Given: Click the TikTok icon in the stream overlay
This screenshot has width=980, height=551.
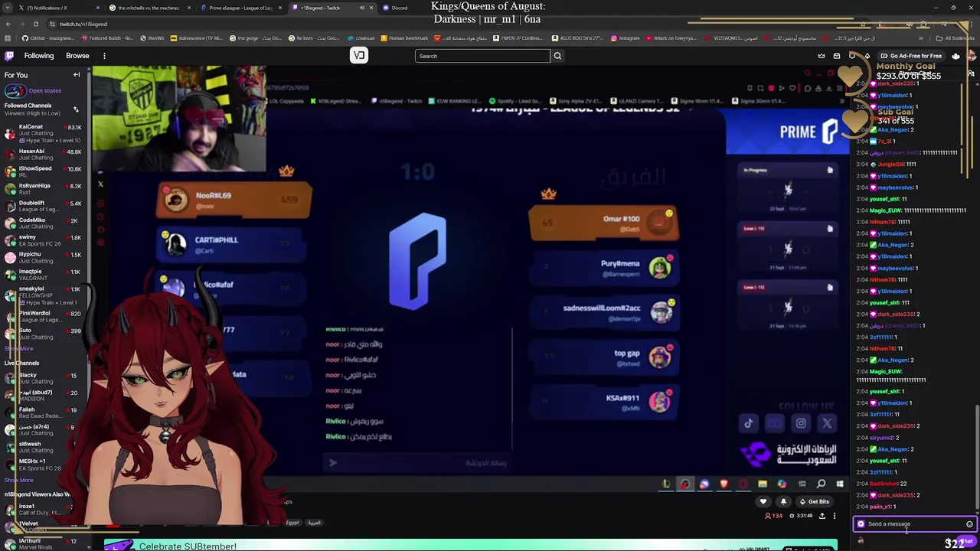Looking at the screenshot, I should click(749, 423).
